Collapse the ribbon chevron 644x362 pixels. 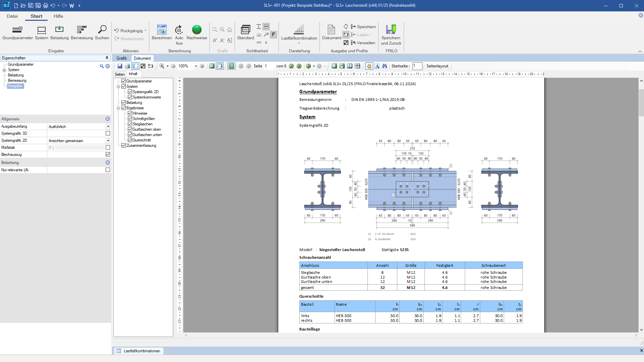(640, 51)
